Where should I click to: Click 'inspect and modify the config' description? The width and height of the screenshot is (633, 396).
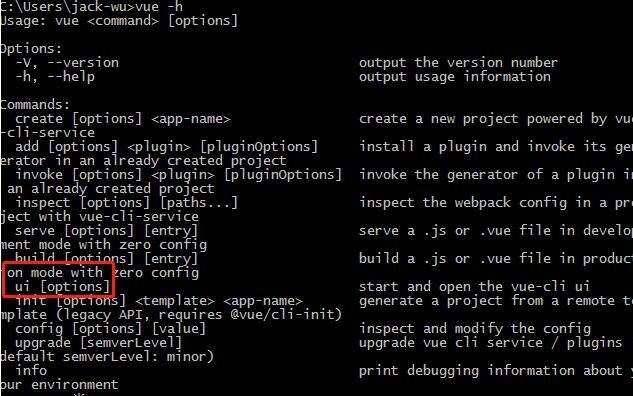pos(475,329)
